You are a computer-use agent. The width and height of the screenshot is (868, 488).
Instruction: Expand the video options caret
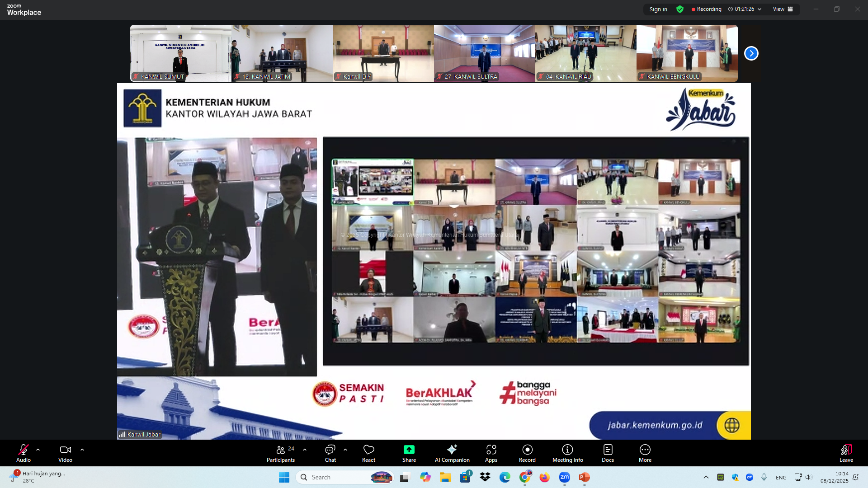[x=82, y=450]
